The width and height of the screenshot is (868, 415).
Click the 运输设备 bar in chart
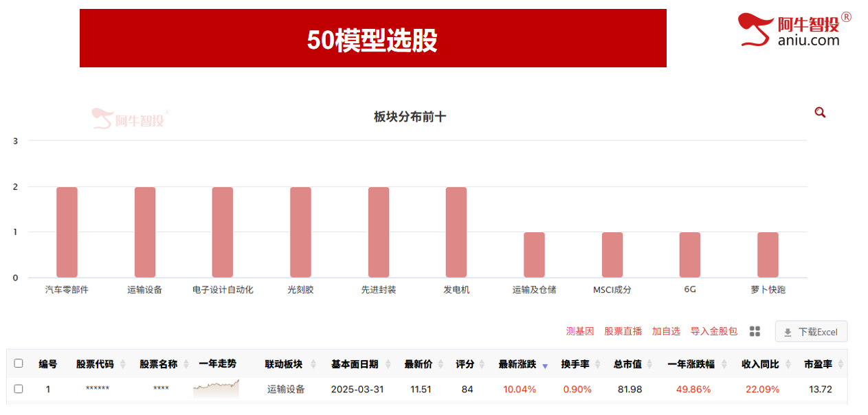[145, 232]
